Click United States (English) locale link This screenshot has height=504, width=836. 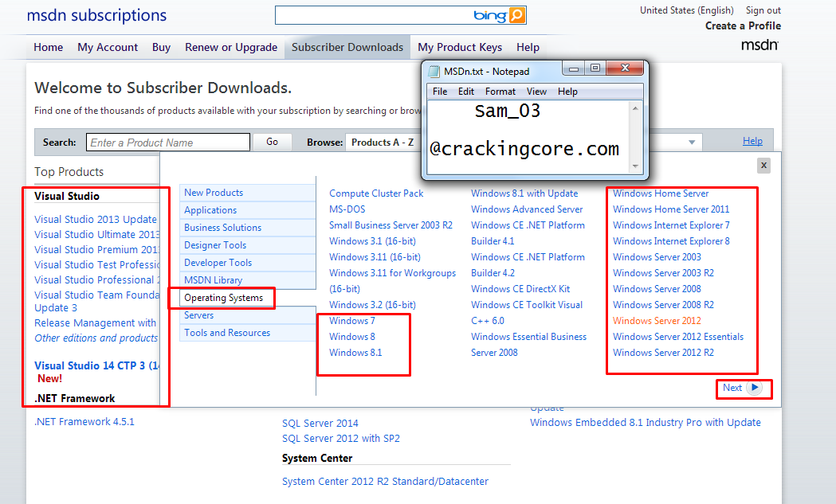click(x=687, y=10)
